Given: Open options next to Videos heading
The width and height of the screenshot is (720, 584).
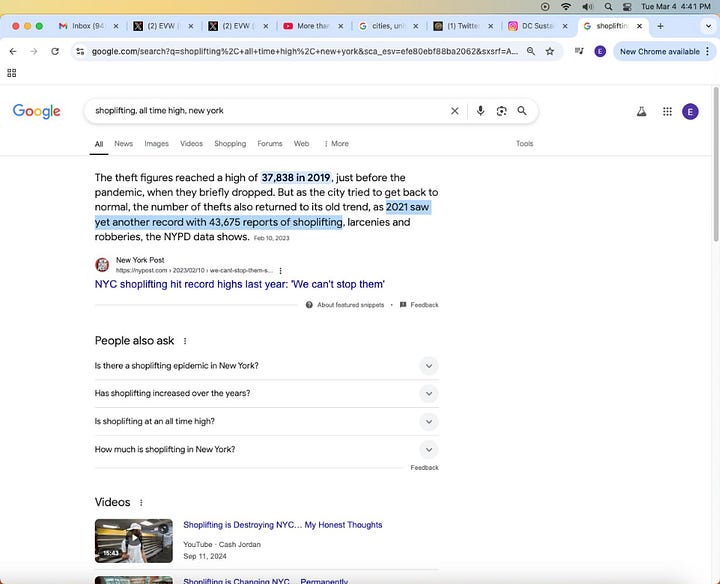Looking at the screenshot, I should click(x=141, y=502).
